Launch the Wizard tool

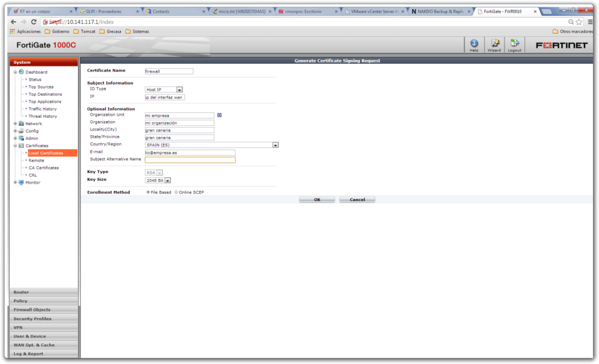coord(495,44)
